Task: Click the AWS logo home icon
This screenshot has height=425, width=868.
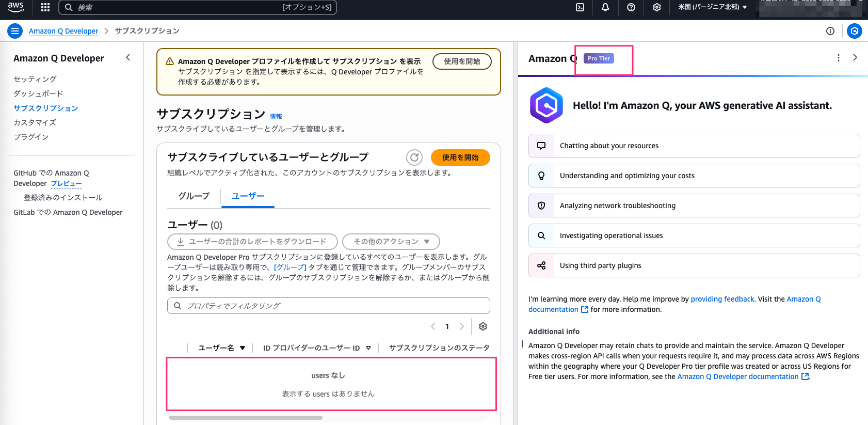Action: tap(15, 7)
